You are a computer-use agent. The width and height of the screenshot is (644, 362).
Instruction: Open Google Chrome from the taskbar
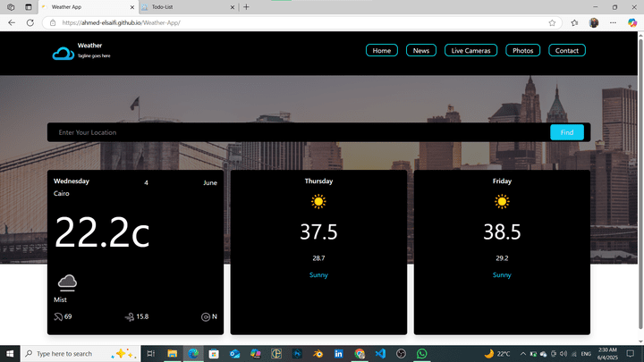click(x=360, y=353)
